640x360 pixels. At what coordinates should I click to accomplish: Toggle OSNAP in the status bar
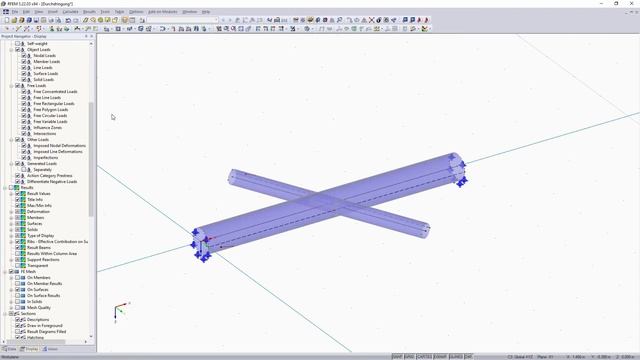440,357
